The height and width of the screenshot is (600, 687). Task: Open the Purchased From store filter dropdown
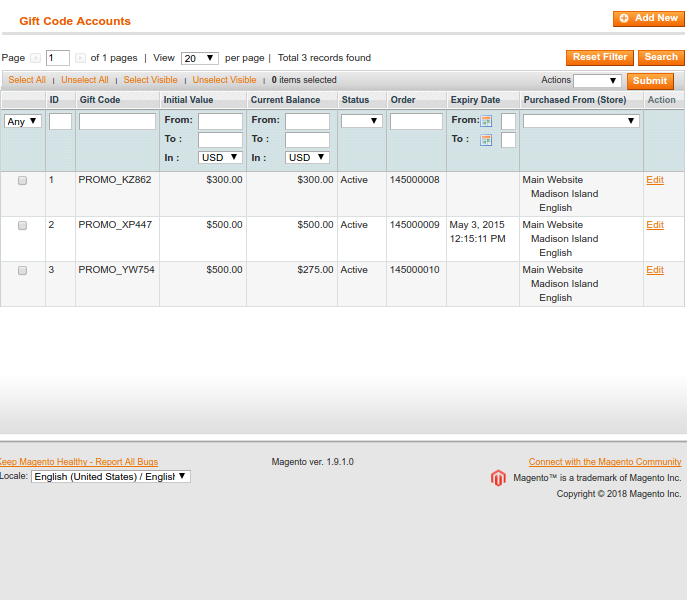pyautogui.click(x=580, y=121)
